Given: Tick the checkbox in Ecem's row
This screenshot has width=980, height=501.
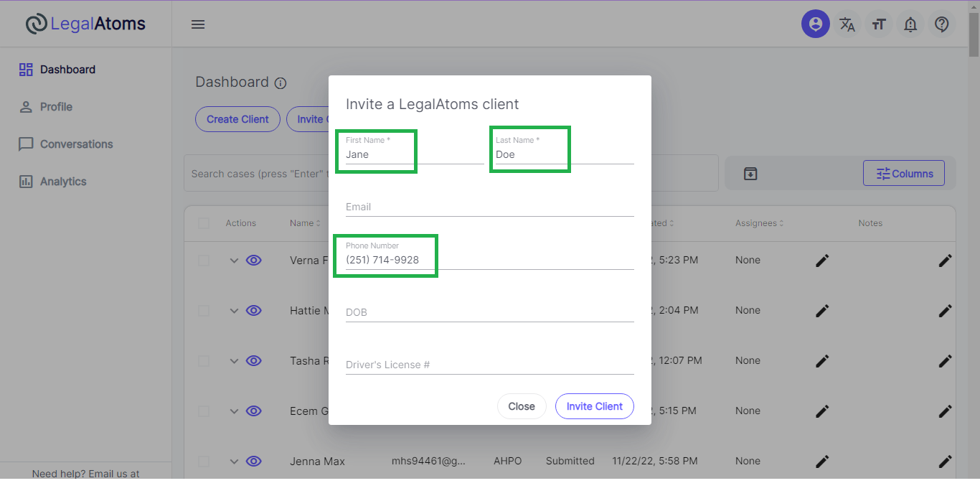Looking at the screenshot, I should (x=204, y=411).
